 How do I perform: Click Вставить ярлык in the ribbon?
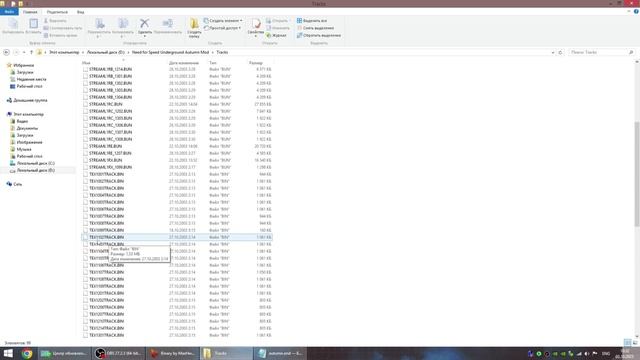(60, 35)
